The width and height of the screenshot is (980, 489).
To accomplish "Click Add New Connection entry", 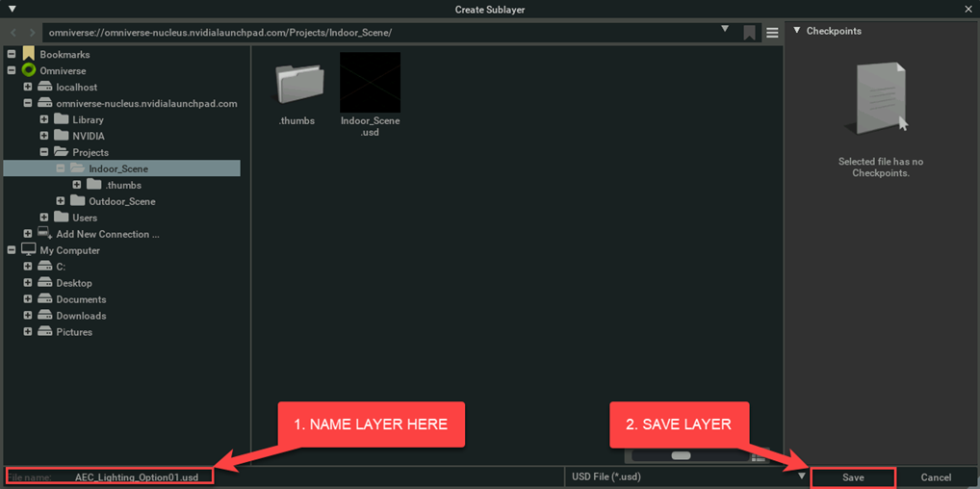I will [107, 234].
